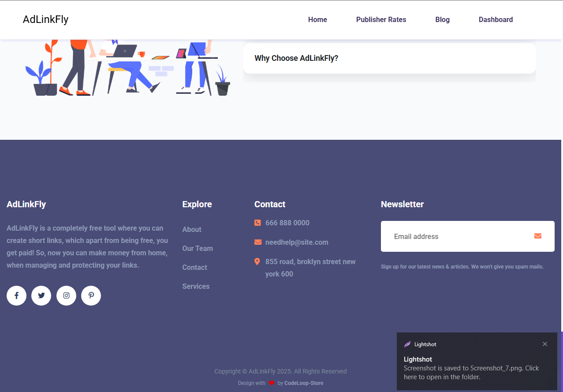The width and height of the screenshot is (563, 392).
Task: Click the envelope icon beside needhelp@site.com
Action: point(258,242)
